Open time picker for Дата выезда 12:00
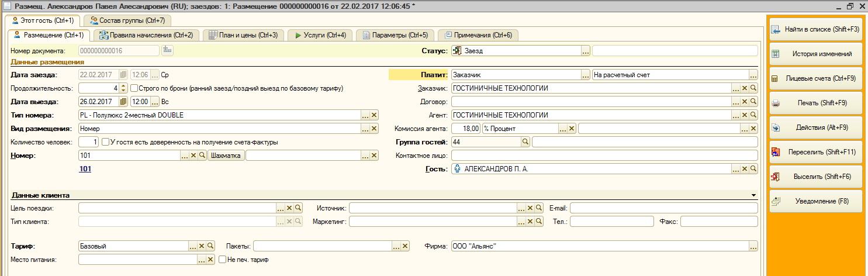The width and height of the screenshot is (868, 276). tap(154, 102)
